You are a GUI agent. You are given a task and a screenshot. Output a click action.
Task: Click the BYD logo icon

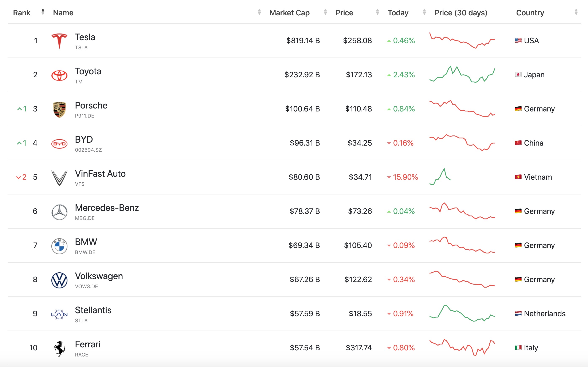coord(59,144)
